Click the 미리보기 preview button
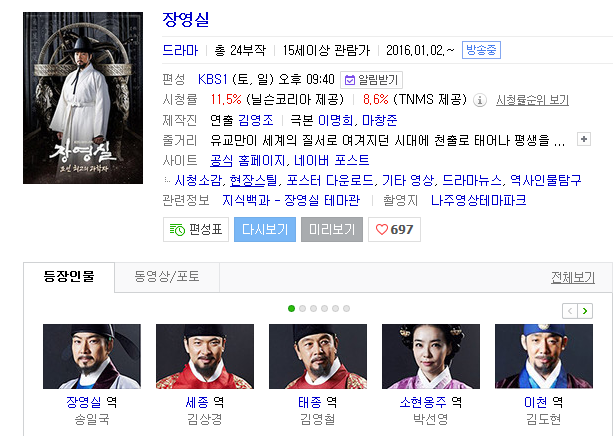615x436 pixels. pyautogui.click(x=332, y=229)
